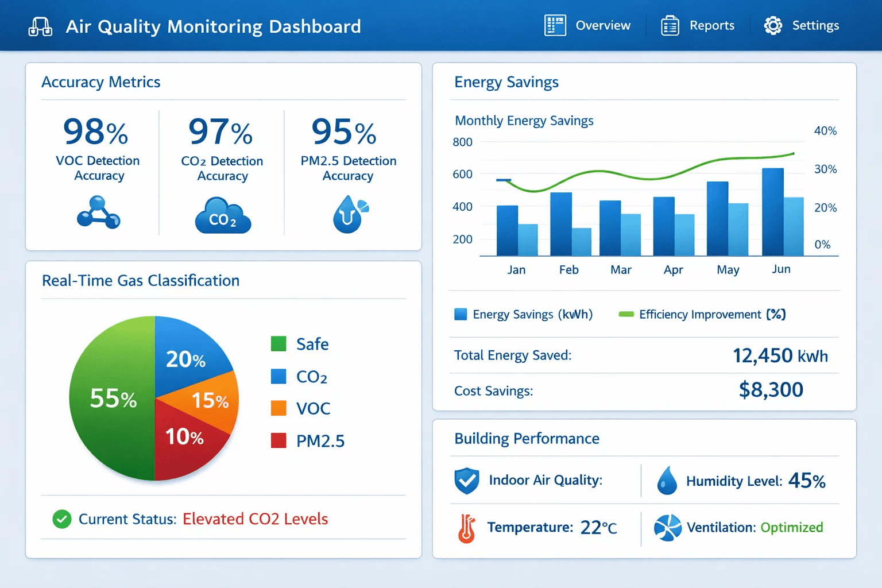The width and height of the screenshot is (882, 588).
Task: Click the Energy Savings (kWh) legend item
Action: (523, 314)
